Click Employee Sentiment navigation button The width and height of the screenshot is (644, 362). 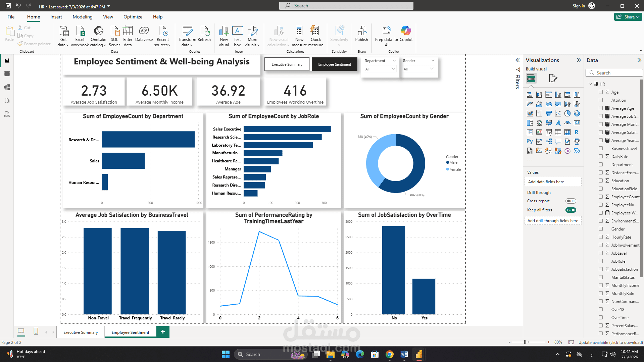(x=335, y=64)
